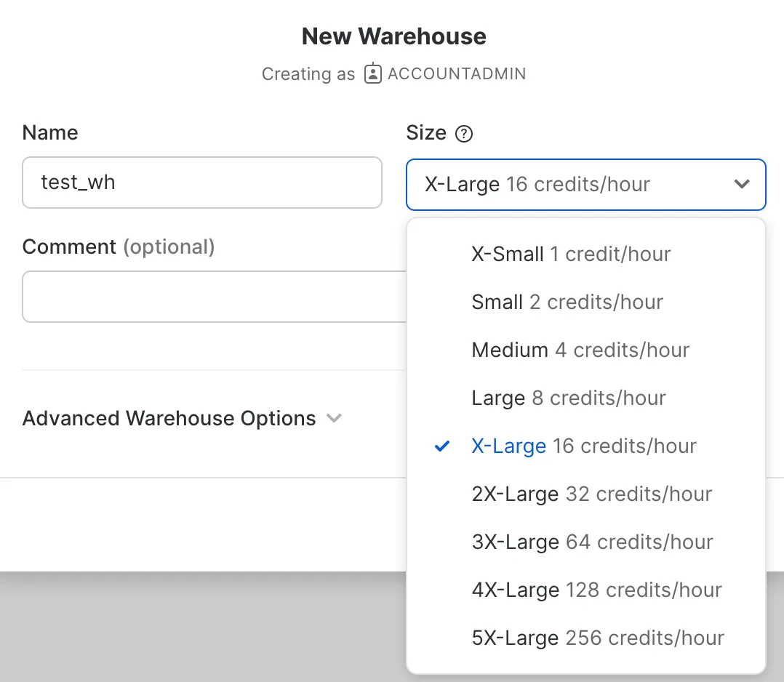The width and height of the screenshot is (784, 682).
Task: Choose the selected X-Large 16 credits/hour item
Action: [584, 446]
